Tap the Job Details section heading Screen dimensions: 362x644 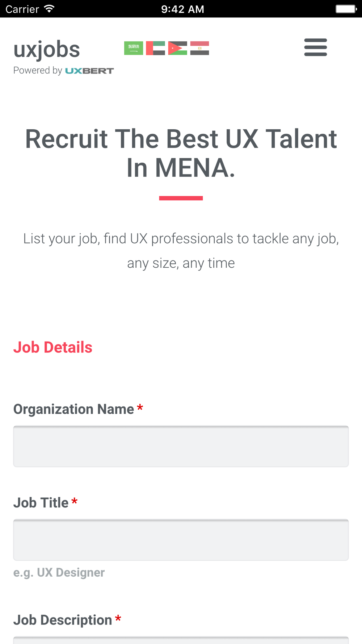point(53,347)
